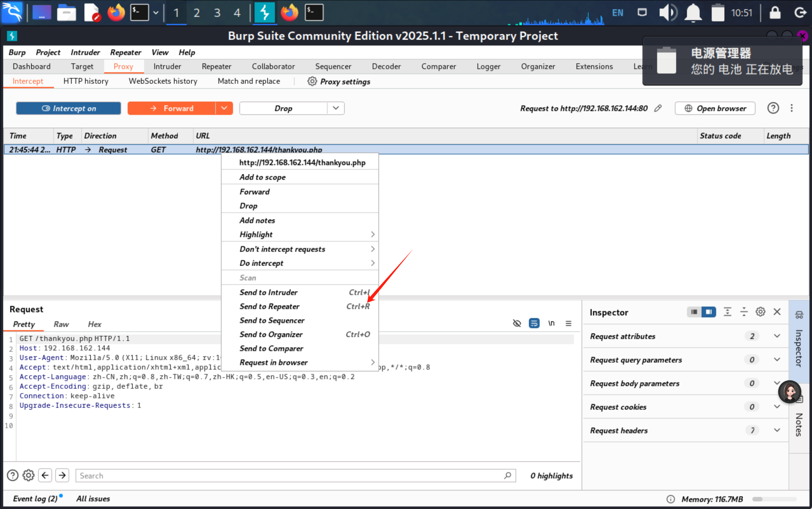
Task: Click the request Search input field
Action: [289, 475]
